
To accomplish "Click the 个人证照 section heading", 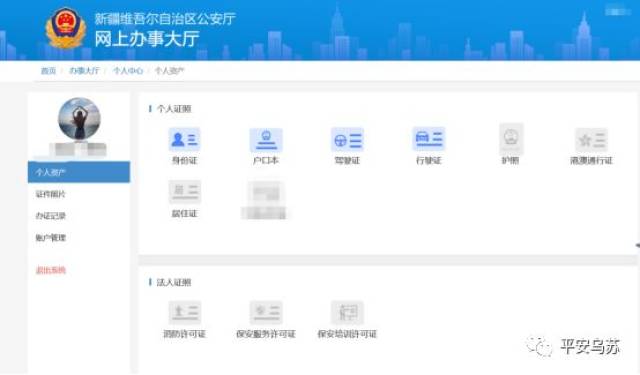I will [x=174, y=109].
